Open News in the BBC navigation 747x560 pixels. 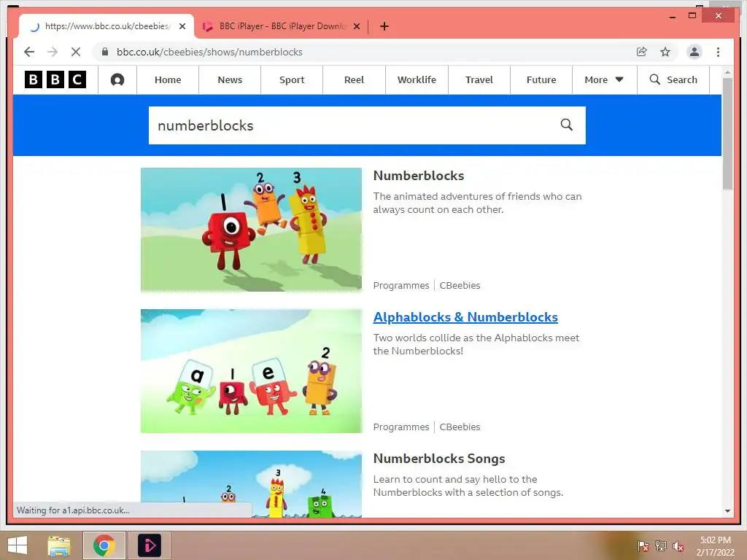click(x=230, y=79)
